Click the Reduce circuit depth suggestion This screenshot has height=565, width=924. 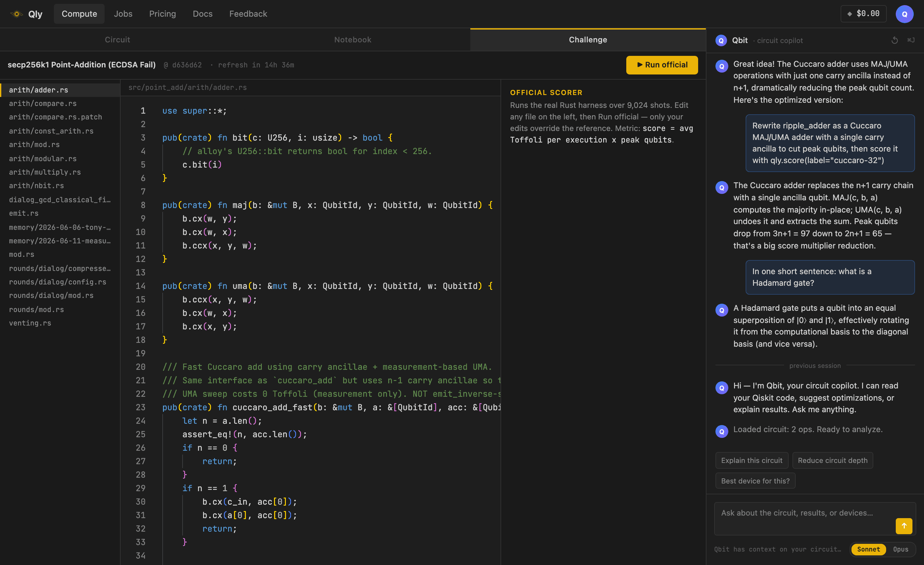833,460
